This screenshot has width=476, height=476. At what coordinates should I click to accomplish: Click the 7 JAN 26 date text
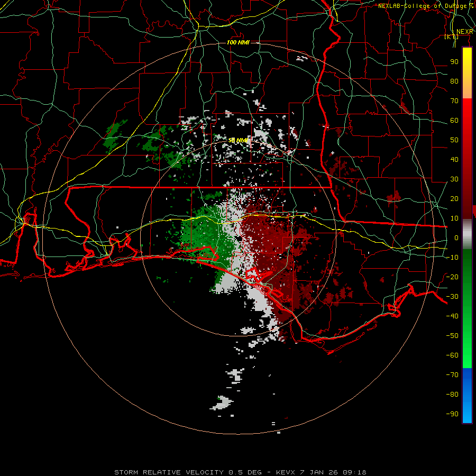pos(319,472)
